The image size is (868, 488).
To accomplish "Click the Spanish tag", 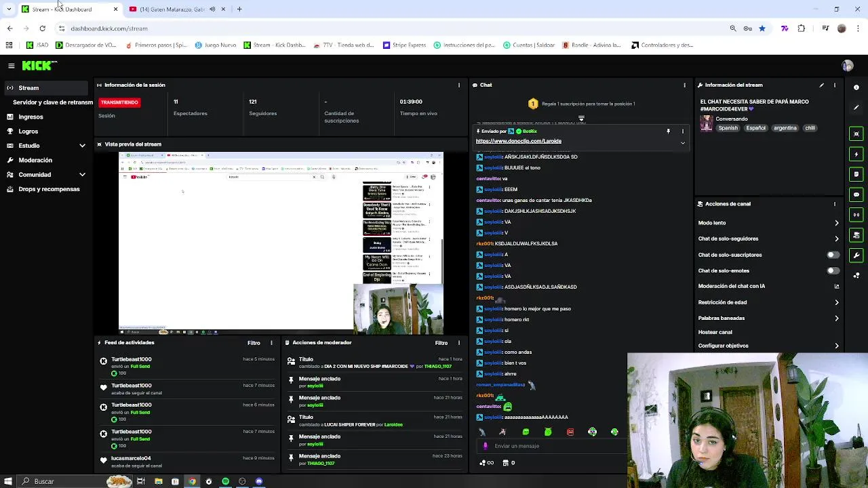I will 728,128.
